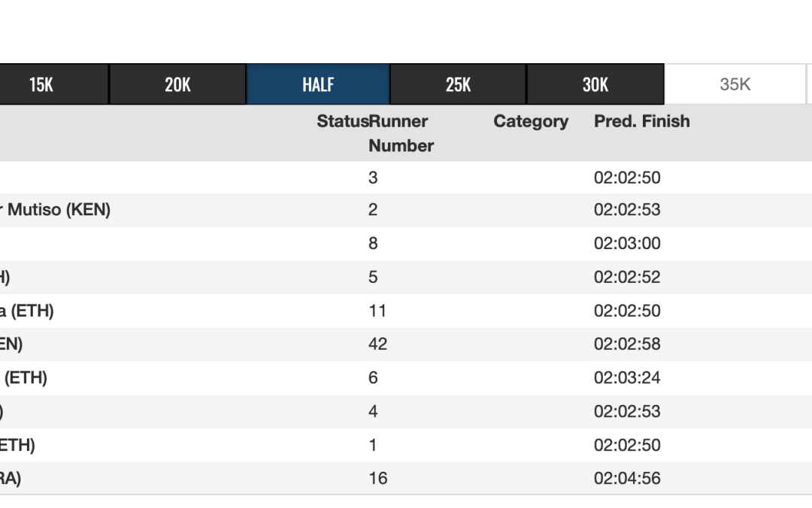
Task: Go to the 30K tab
Action: 595,84
